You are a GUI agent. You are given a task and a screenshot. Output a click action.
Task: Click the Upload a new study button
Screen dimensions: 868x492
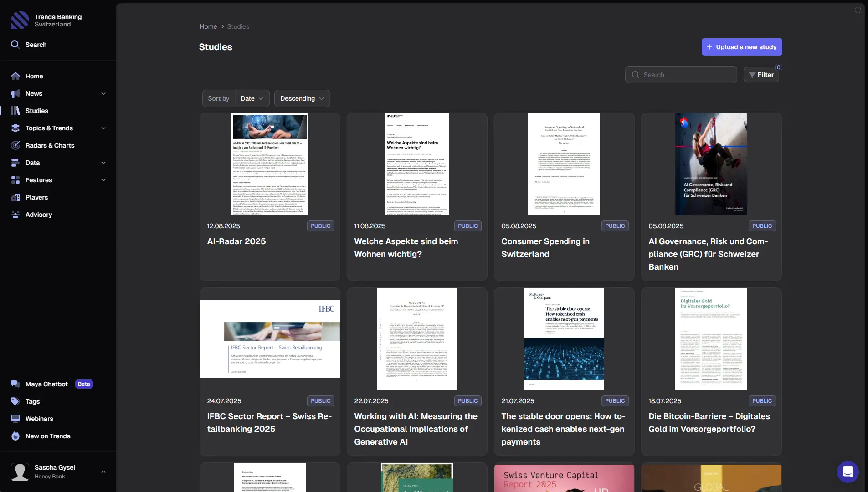741,47
